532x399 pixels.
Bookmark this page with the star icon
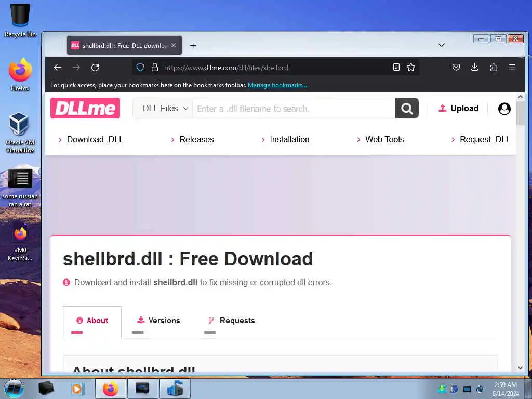click(x=411, y=67)
